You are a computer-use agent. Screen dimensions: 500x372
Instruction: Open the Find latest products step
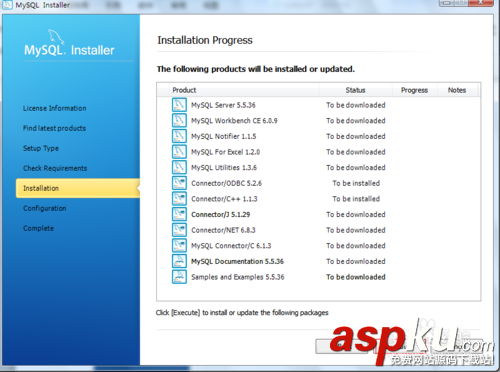pyautogui.click(x=54, y=128)
